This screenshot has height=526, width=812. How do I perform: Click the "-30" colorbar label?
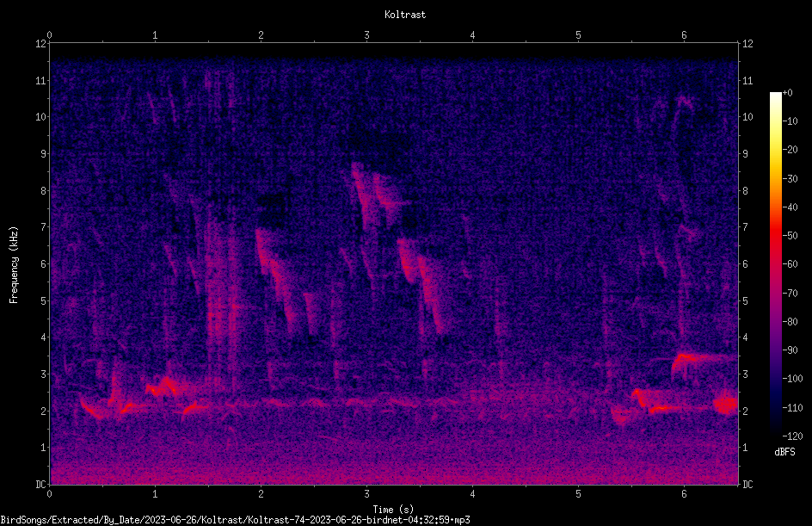pyautogui.click(x=790, y=179)
